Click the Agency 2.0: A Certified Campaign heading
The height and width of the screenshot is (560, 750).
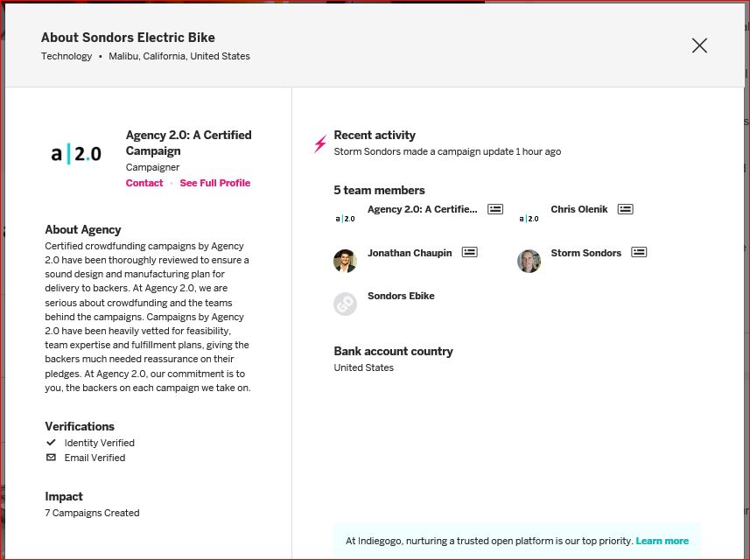pyautogui.click(x=188, y=143)
